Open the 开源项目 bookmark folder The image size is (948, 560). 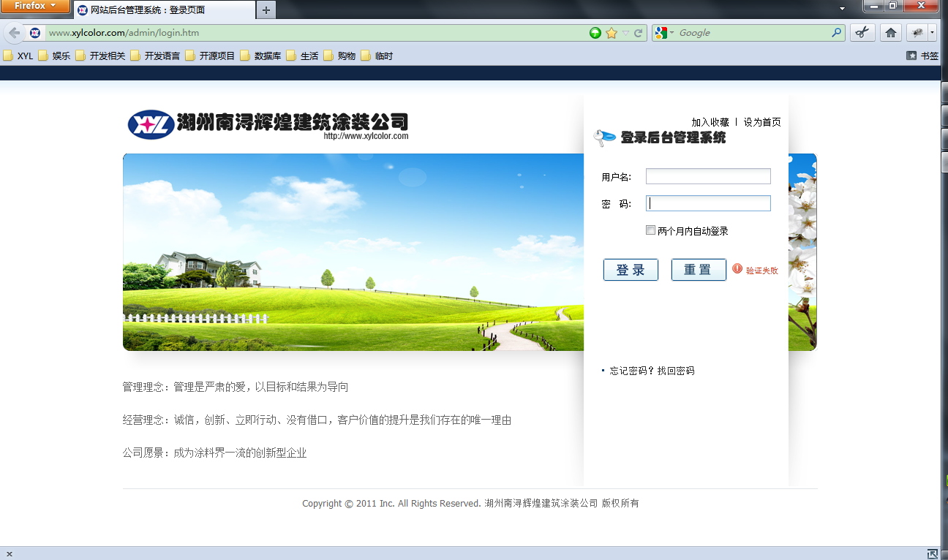click(x=210, y=56)
